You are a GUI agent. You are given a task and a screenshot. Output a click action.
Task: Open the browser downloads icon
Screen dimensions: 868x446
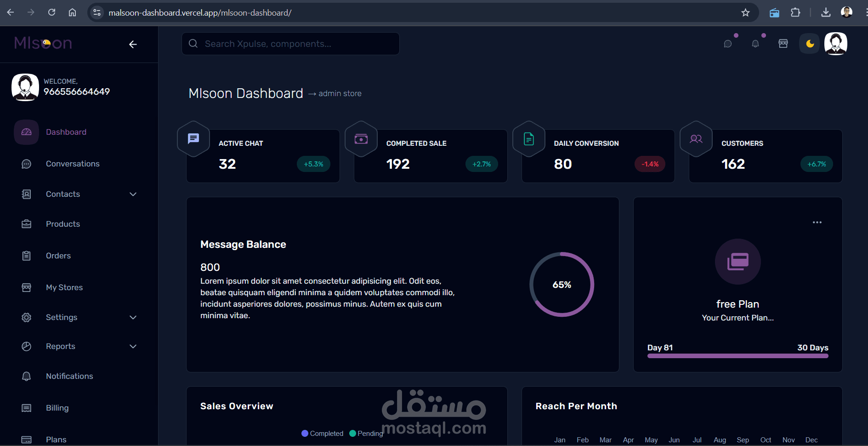point(826,12)
